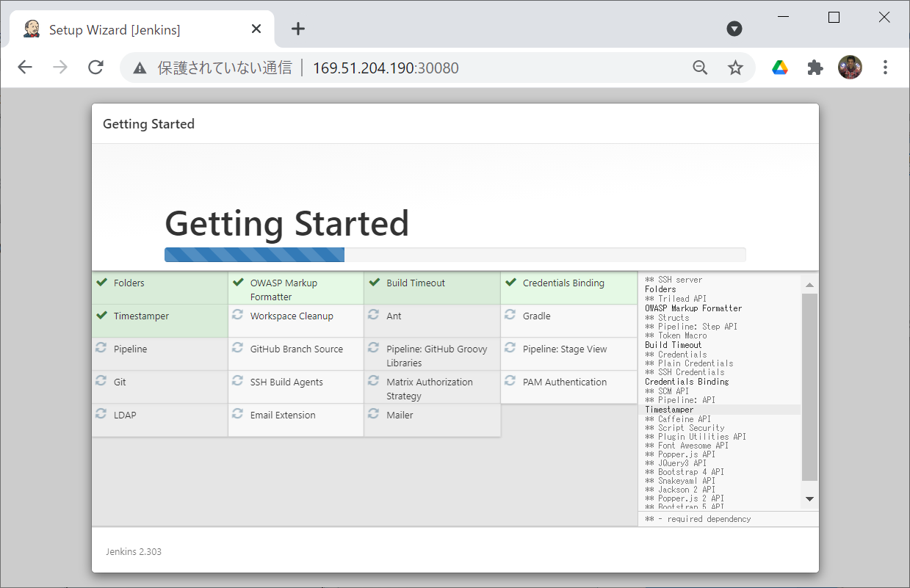Click the OWASP Markup Formatter plugin name
The image size is (910, 588).
click(x=284, y=290)
